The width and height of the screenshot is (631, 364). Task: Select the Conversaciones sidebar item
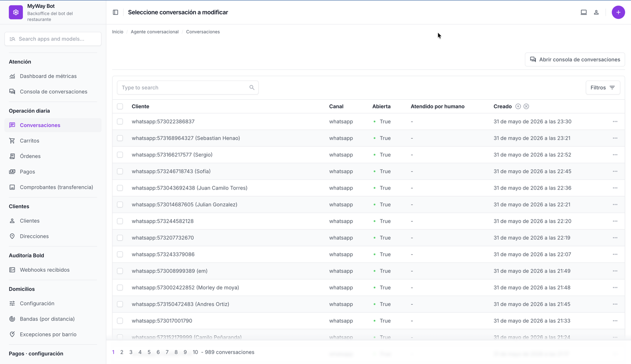[53, 125]
